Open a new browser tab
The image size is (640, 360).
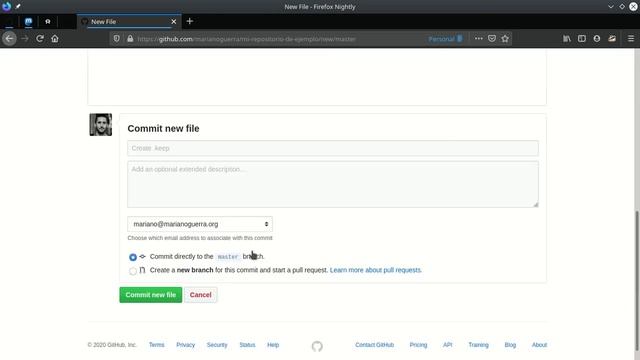click(x=190, y=21)
